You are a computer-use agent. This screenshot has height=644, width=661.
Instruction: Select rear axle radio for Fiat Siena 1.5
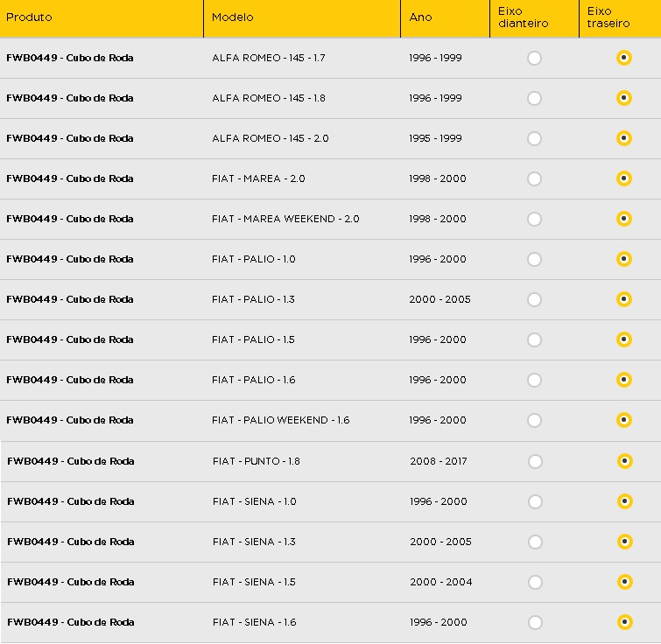point(625,582)
